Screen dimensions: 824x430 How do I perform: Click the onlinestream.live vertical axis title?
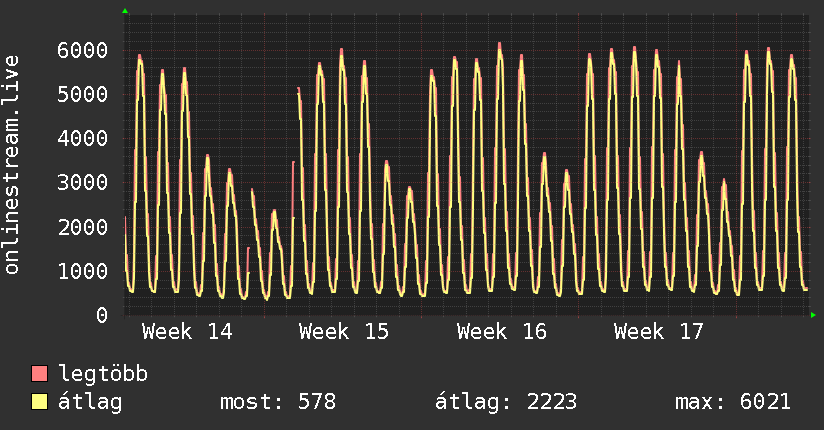point(12,165)
